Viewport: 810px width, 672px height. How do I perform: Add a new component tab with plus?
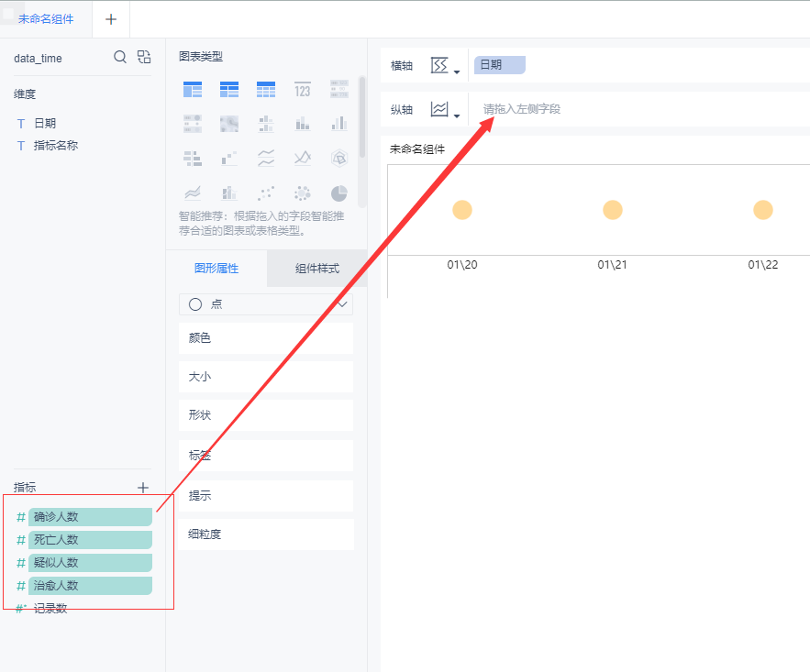coord(111,19)
